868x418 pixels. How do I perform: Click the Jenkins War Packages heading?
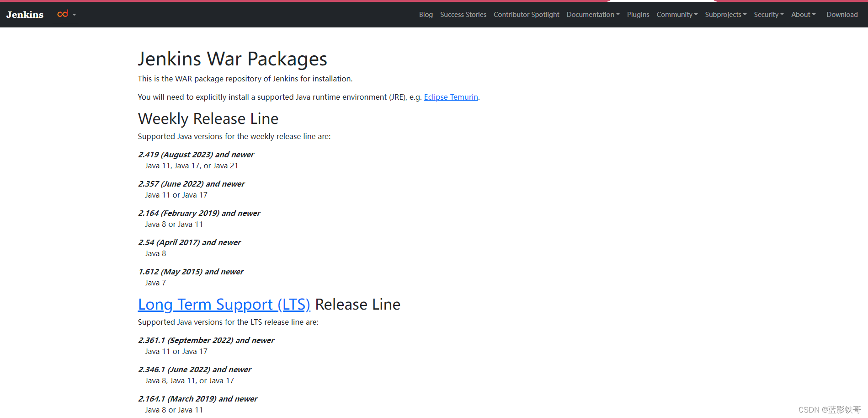(x=232, y=59)
